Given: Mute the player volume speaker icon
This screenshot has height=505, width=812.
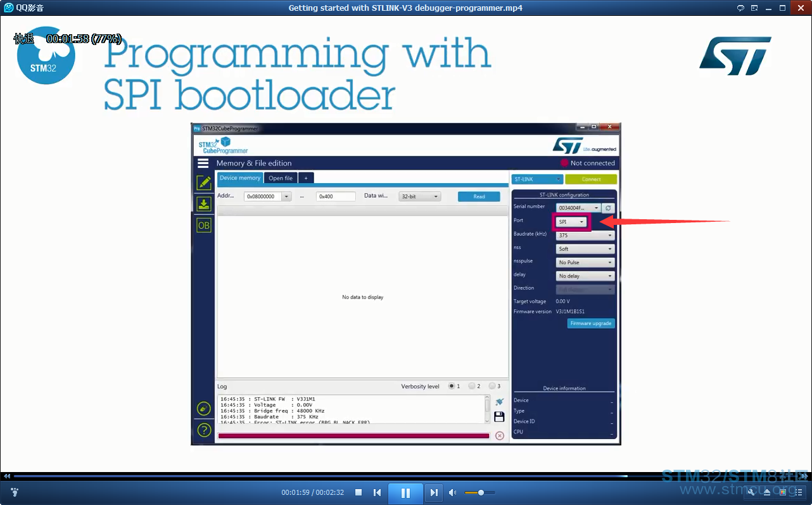Looking at the screenshot, I should [453, 492].
